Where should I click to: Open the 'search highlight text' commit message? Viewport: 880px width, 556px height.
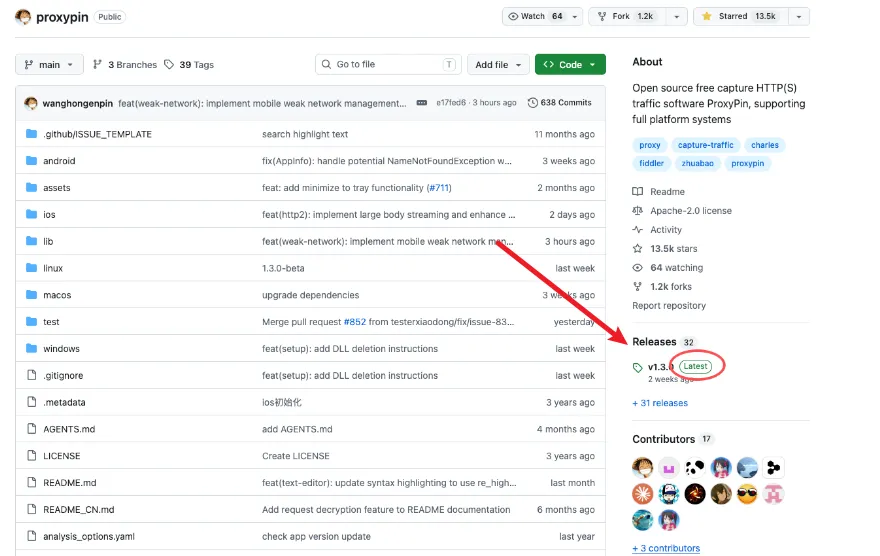click(x=305, y=134)
